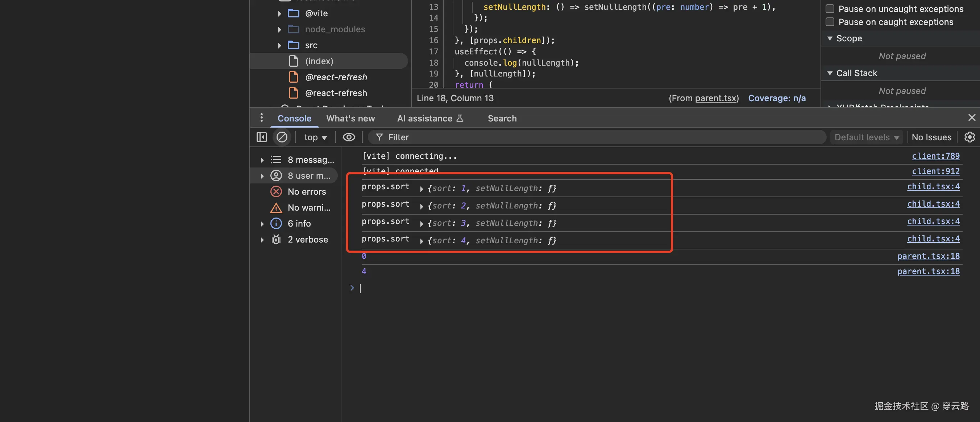Open the parent.tsx:18 source link
Screen dimensions: 980x422
[928, 256]
